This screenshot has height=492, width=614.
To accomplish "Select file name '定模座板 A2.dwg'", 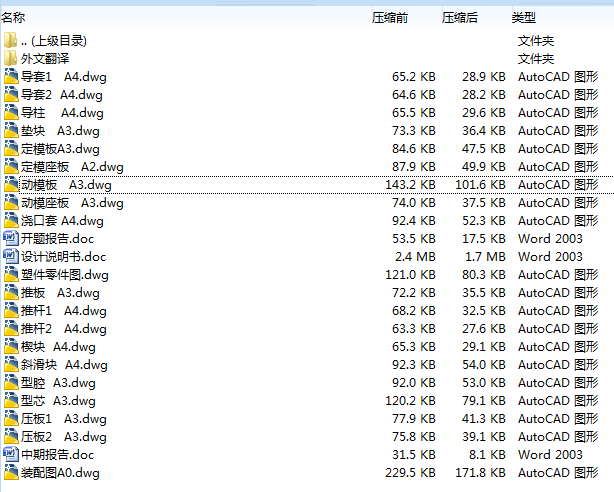I will click(x=72, y=167).
